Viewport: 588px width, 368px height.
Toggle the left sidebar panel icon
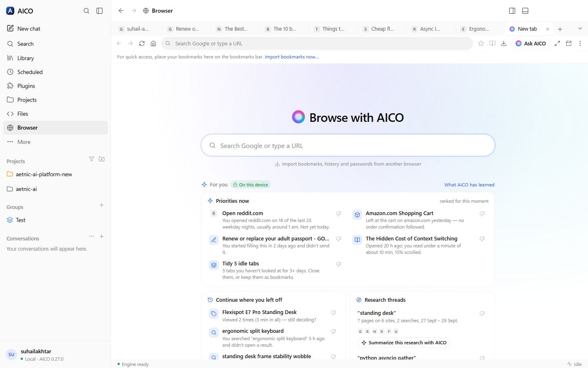99,11
